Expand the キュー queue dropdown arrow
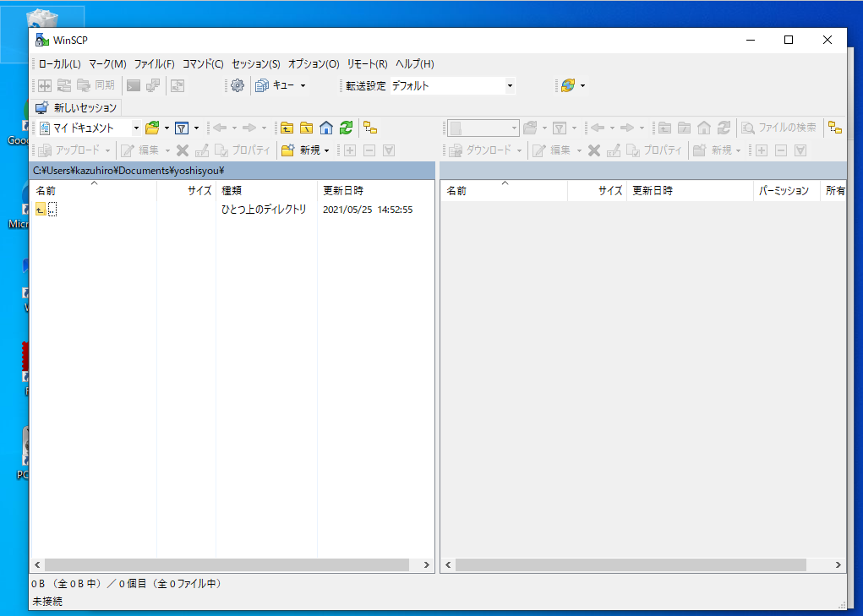 click(303, 85)
